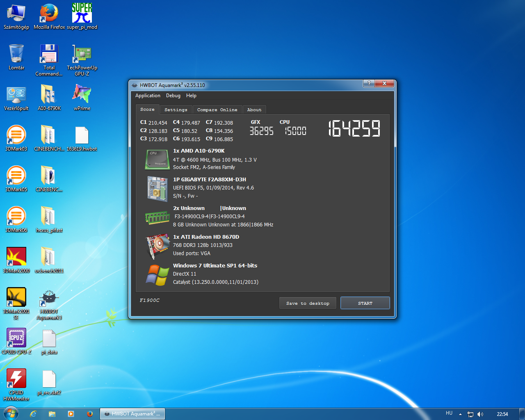Viewport: 525px width, 420px height.
Task: Click the Radeon graphics card icon
Action: tap(158, 246)
